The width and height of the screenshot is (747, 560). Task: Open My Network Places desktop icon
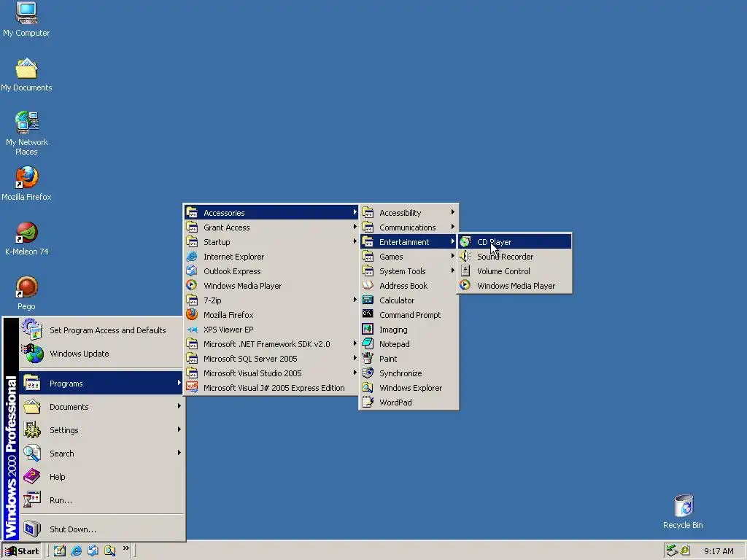(x=27, y=133)
